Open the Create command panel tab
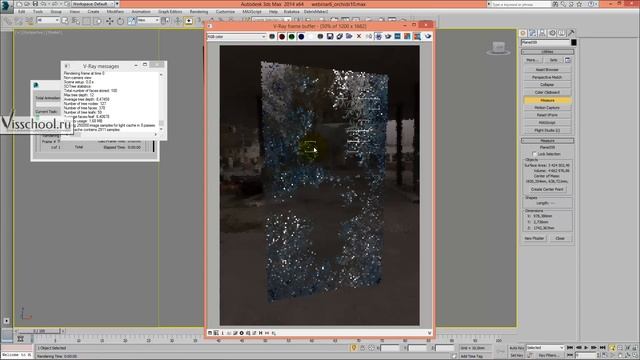The height and width of the screenshot is (360, 640). coord(523,33)
